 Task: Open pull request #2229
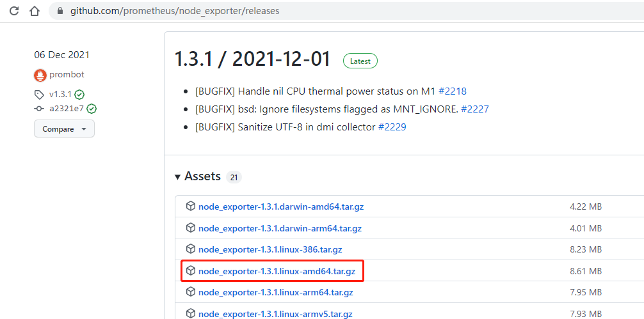pos(392,127)
